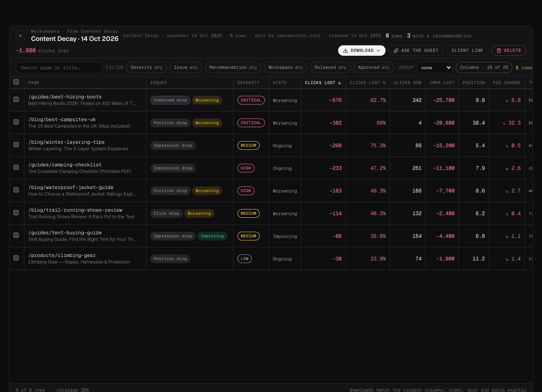Expand the Group none dropdown

(x=435, y=68)
